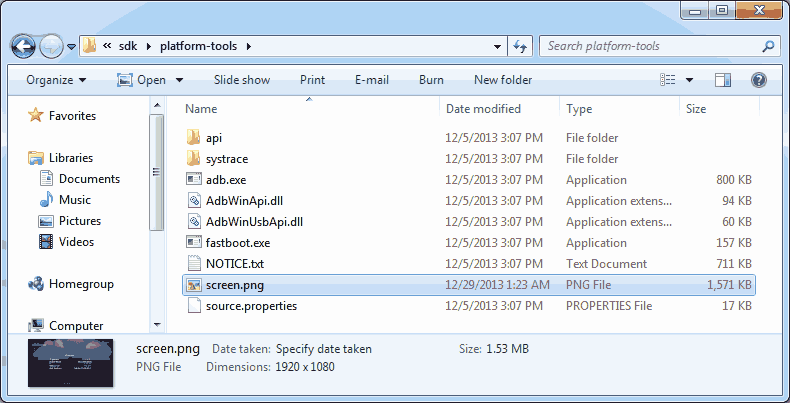Image resolution: width=790 pixels, height=403 pixels.
Task: Open the Documents library
Action: pyautogui.click(x=89, y=179)
